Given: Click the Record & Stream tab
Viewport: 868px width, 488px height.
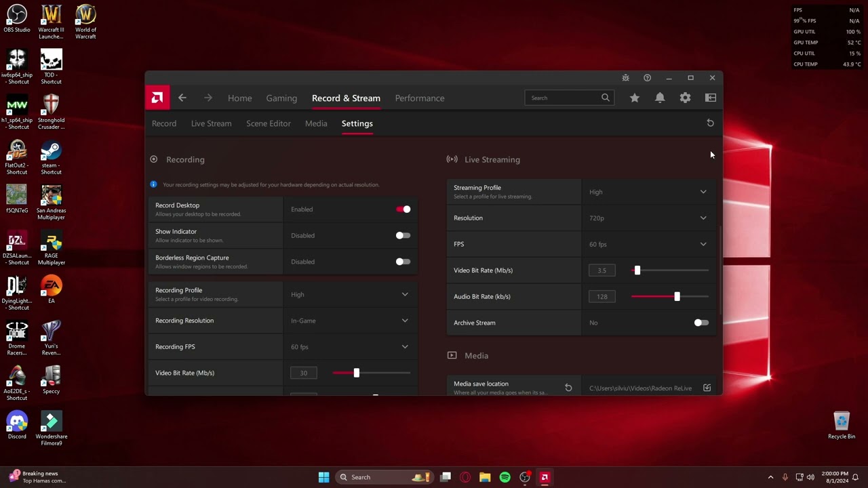Looking at the screenshot, I should [346, 98].
